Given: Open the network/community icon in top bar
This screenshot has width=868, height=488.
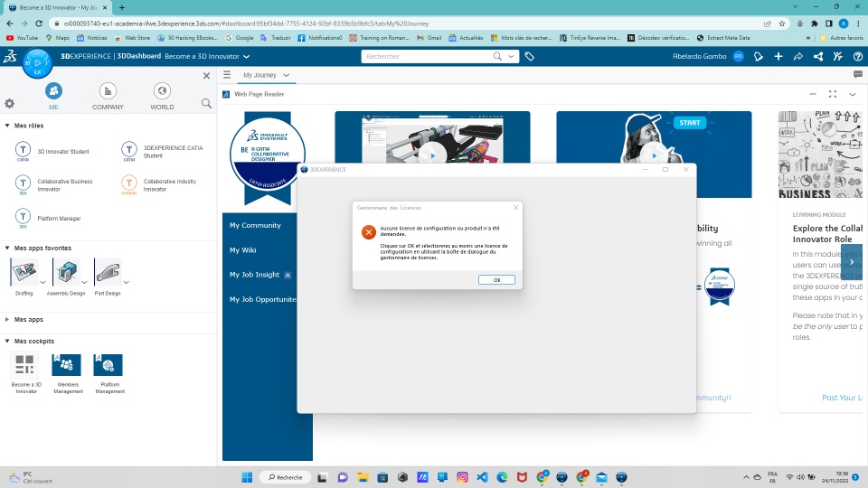Looking at the screenshot, I should pyautogui.click(x=818, y=56).
